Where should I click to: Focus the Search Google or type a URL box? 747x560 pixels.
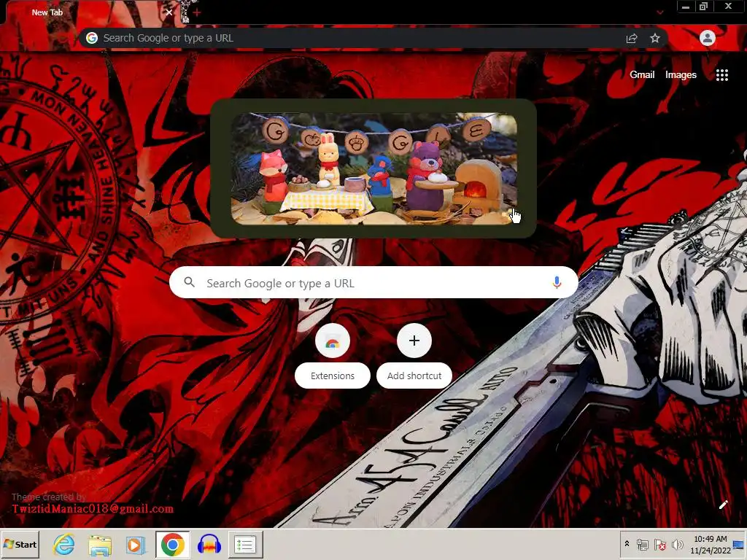point(373,282)
